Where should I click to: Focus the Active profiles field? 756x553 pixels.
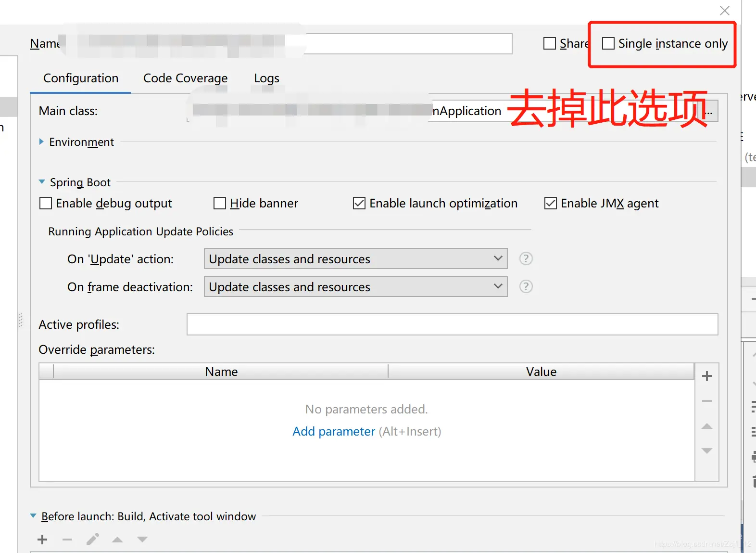(x=452, y=324)
